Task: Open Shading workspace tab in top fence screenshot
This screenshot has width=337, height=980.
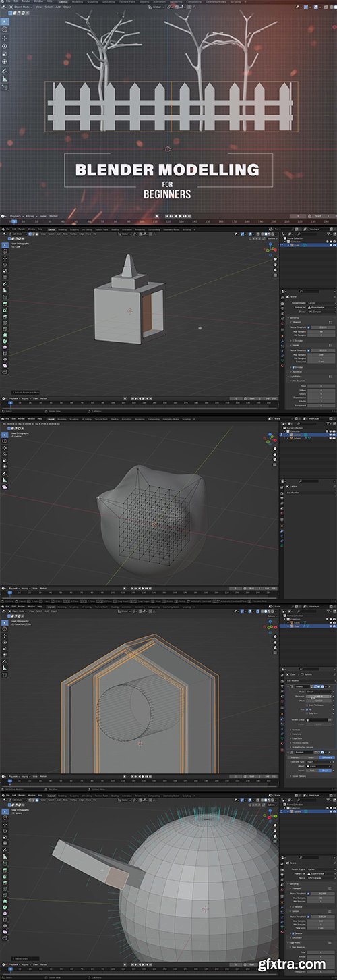Action: coord(144,1)
